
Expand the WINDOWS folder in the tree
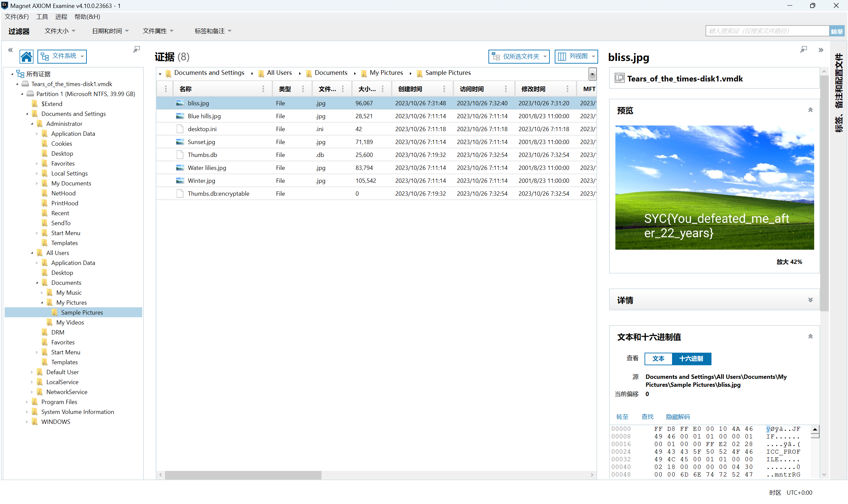pos(27,422)
